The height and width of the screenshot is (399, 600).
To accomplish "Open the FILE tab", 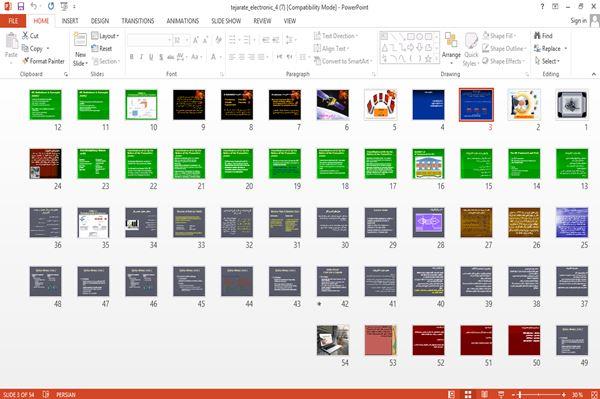I will point(13,21).
